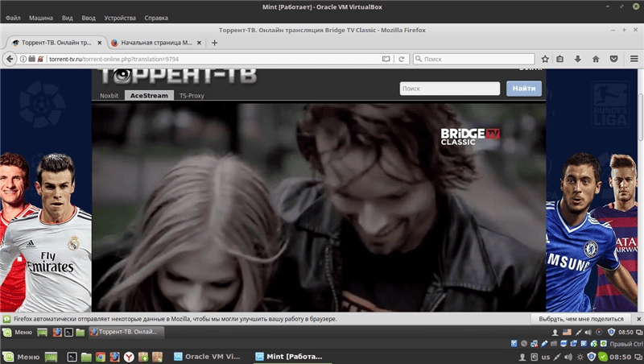Screen dimensions: 644x364
Task: Click the guest network connection icon
Action: click(578, 332)
